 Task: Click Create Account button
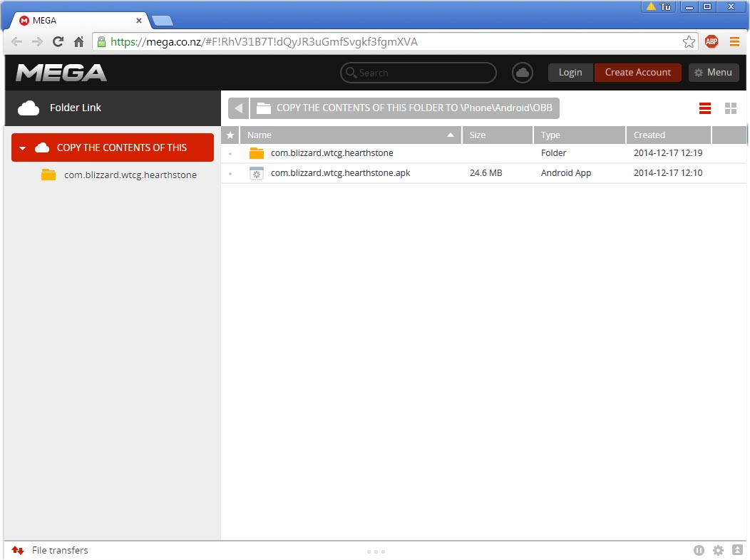click(637, 73)
